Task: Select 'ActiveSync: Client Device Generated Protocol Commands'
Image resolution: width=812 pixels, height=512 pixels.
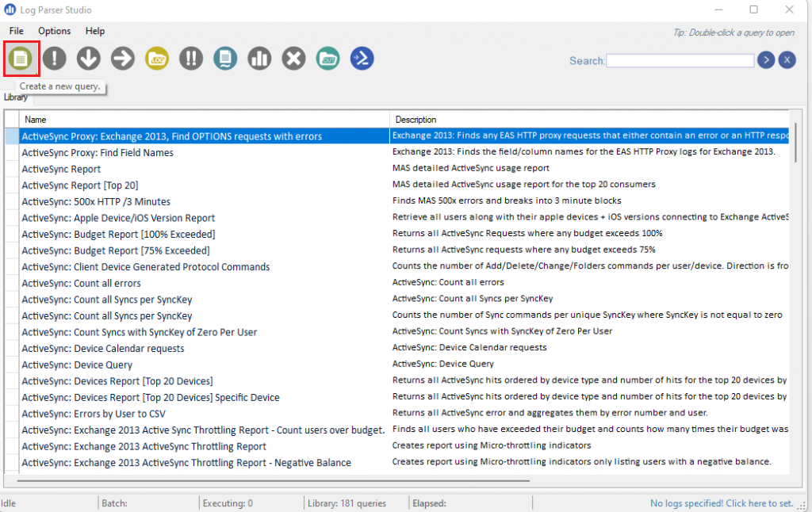Action: (146, 267)
